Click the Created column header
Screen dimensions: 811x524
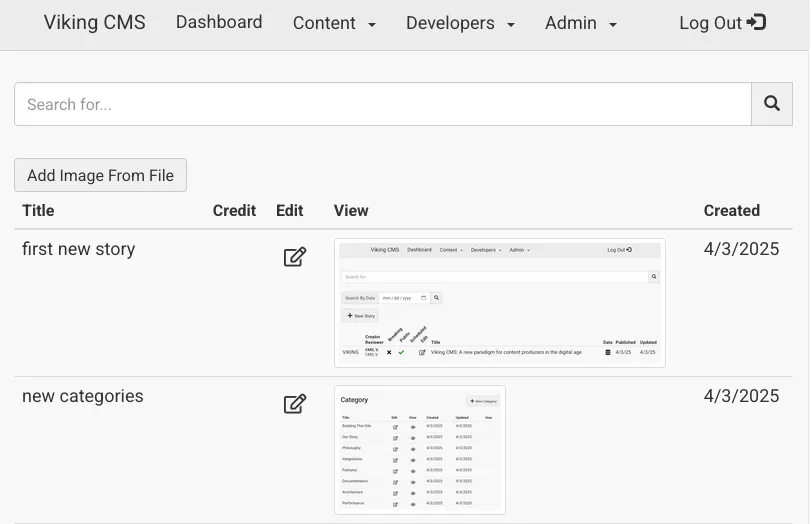click(731, 210)
